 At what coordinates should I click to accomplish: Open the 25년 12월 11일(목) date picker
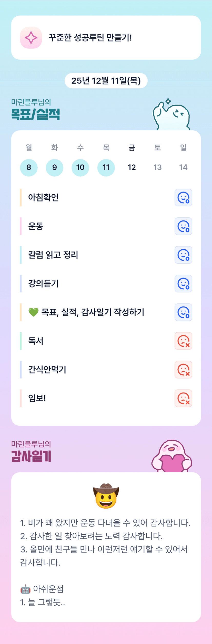pyautogui.click(x=106, y=81)
